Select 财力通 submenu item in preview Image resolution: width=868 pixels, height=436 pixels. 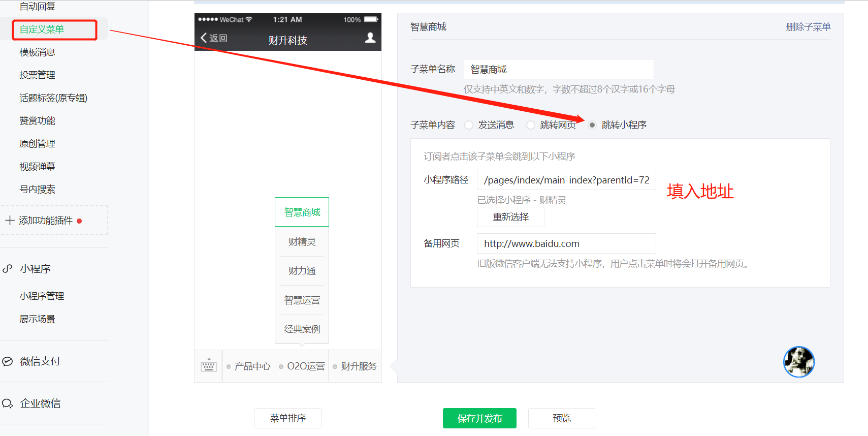coord(302,271)
